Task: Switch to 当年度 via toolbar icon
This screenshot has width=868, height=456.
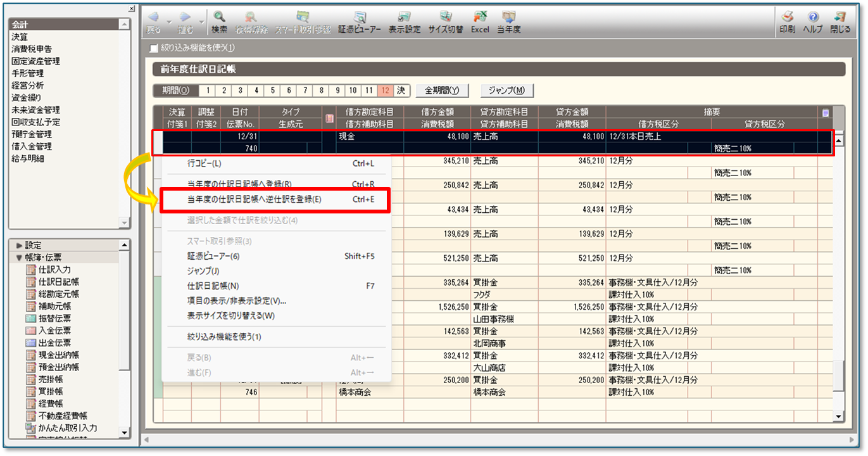Action: click(508, 21)
